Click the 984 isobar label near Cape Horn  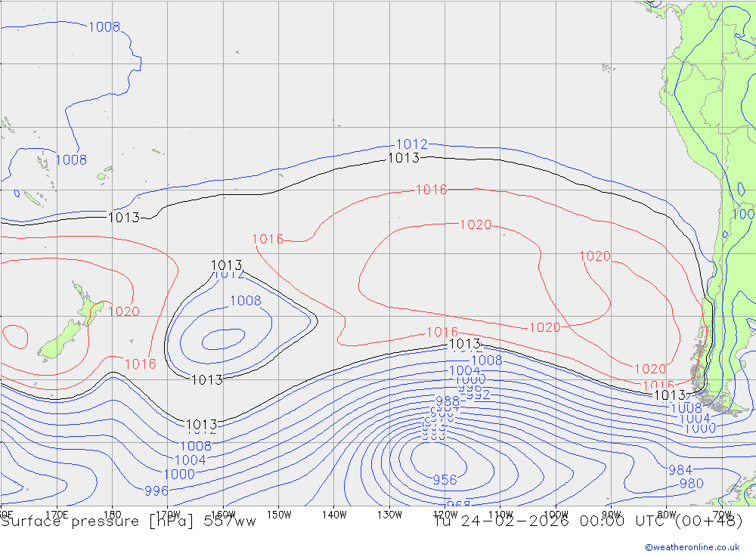680,469
